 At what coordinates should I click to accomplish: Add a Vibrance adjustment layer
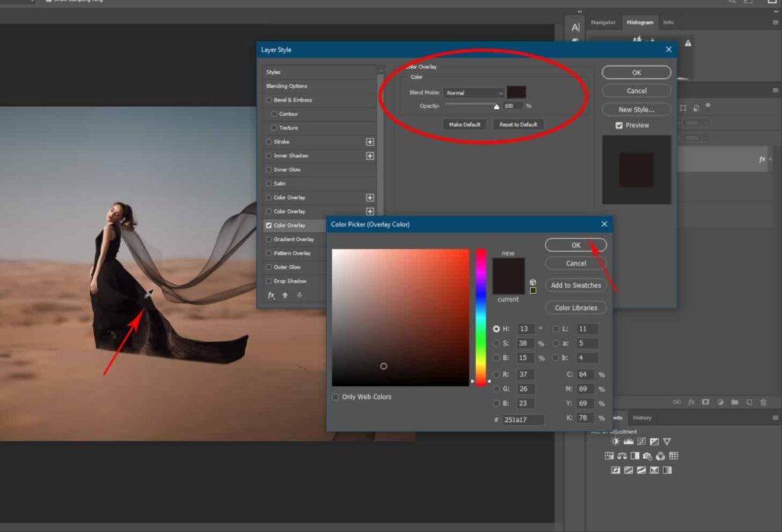667,441
